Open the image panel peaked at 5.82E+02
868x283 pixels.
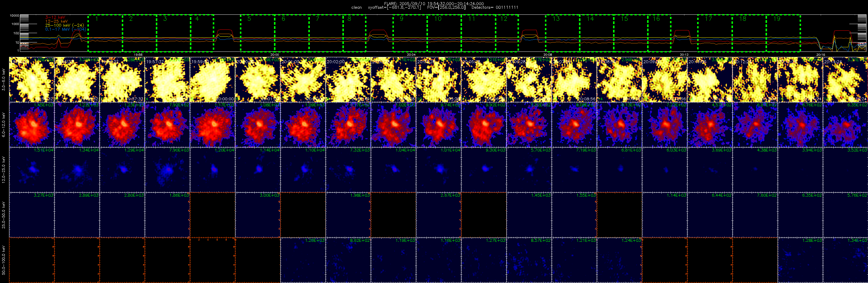529,125
